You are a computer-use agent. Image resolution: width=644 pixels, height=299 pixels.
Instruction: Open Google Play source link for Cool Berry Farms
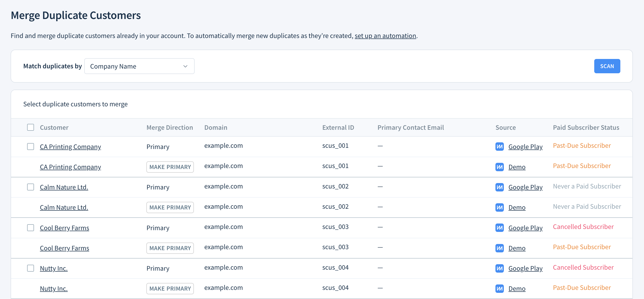pyautogui.click(x=525, y=228)
